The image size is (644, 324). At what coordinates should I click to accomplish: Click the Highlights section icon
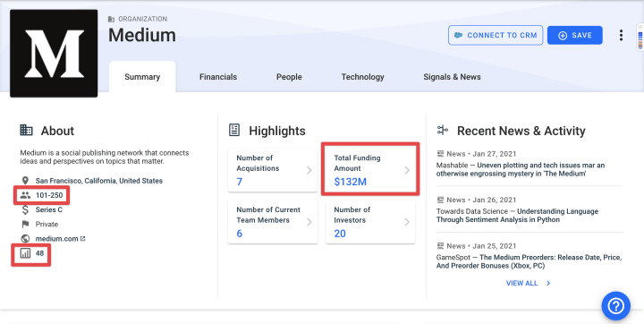pos(234,131)
